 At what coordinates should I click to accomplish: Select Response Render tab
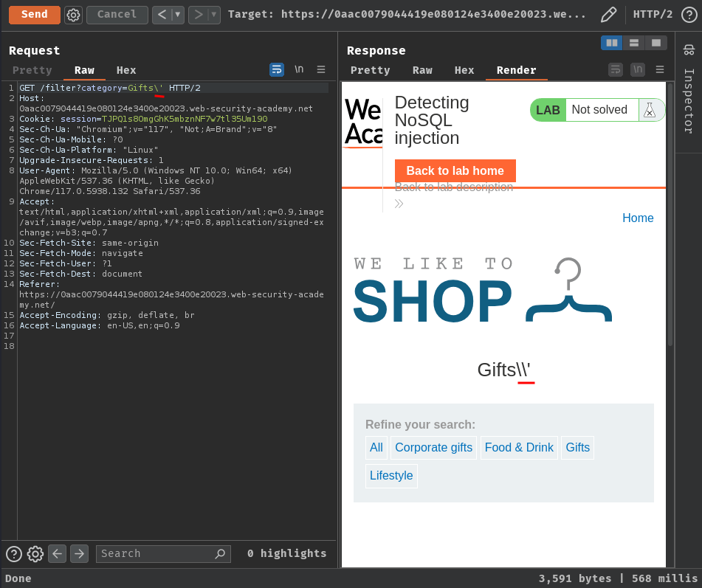pos(516,70)
